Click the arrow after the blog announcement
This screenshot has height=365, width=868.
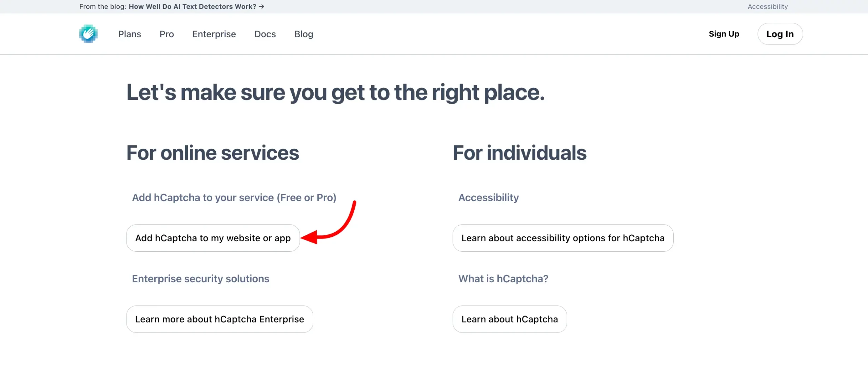click(x=261, y=6)
